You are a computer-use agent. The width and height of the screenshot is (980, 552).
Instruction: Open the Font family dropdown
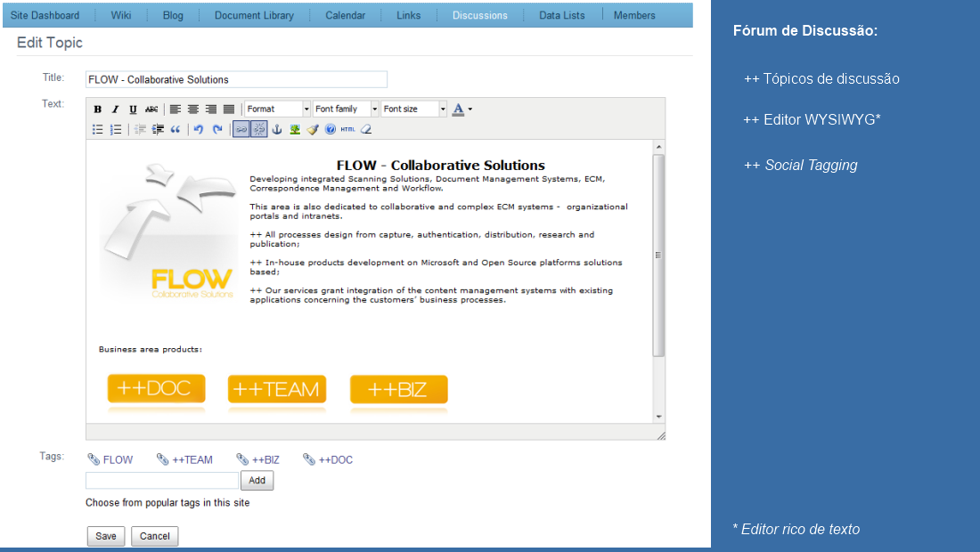pos(346,109)
